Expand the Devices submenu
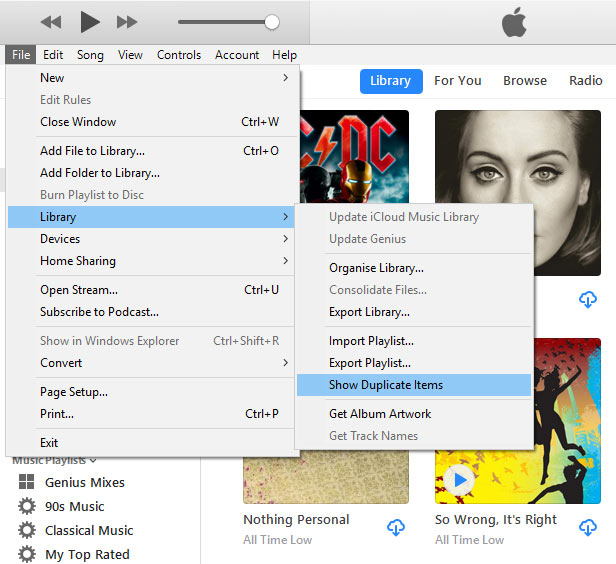The image size is (616, 564). (151, 239)
